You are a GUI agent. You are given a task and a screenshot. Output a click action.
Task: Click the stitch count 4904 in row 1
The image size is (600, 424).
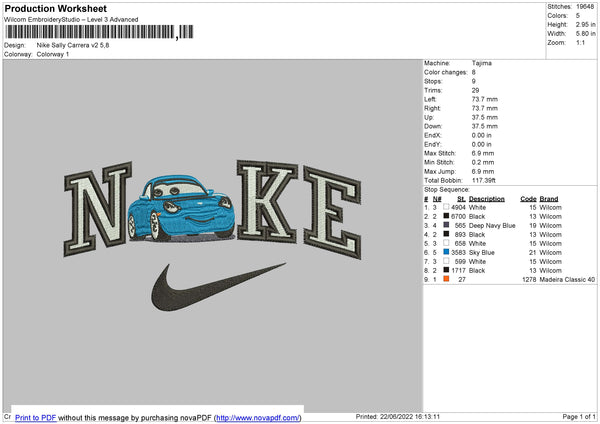[458, 207]
